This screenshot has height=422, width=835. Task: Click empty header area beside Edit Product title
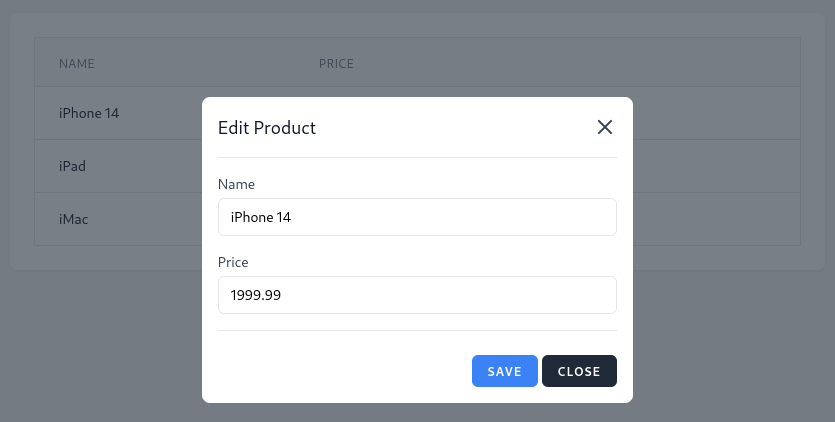pos(455,128)
